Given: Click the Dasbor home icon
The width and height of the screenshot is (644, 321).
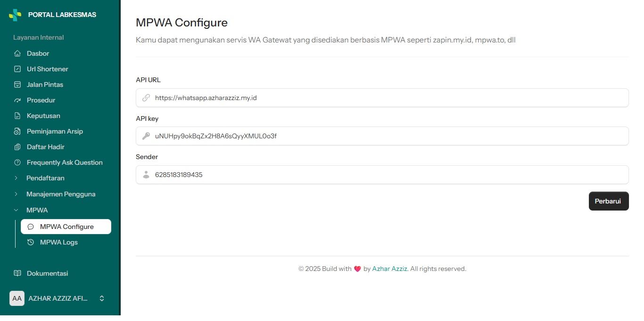Looking at the screenshot, I should [17, 53].
